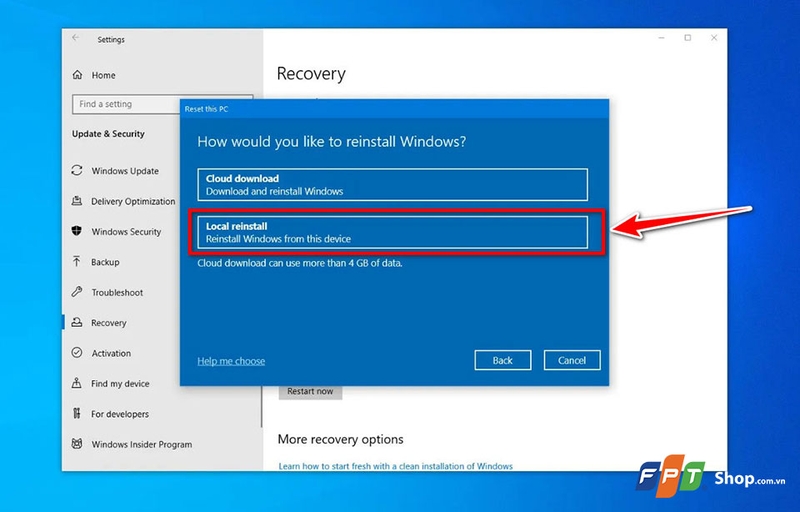Image resolution: width=800 pixels, height=512 pixels.
Task: Click the Recovery icon in sidebar
Action: pos(77,322)
